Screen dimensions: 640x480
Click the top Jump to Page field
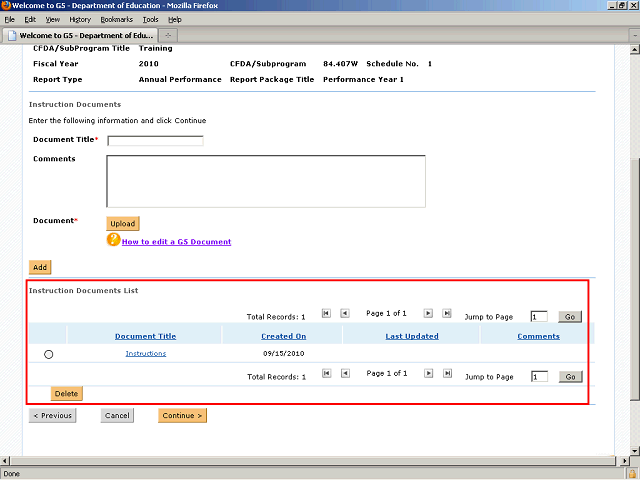pyautogui.click(x=539, y=317)
